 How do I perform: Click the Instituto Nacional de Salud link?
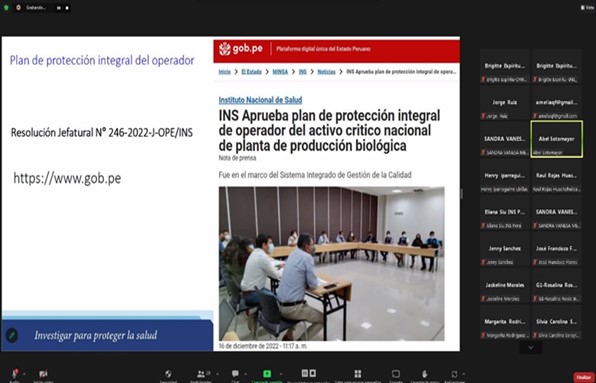260,100
